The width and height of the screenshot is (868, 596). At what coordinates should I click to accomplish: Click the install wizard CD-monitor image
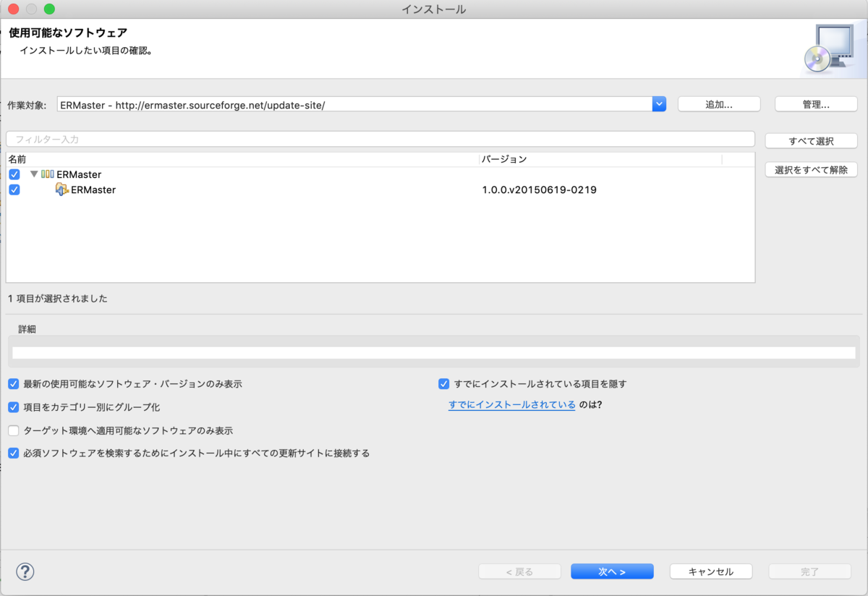[830, 48]
